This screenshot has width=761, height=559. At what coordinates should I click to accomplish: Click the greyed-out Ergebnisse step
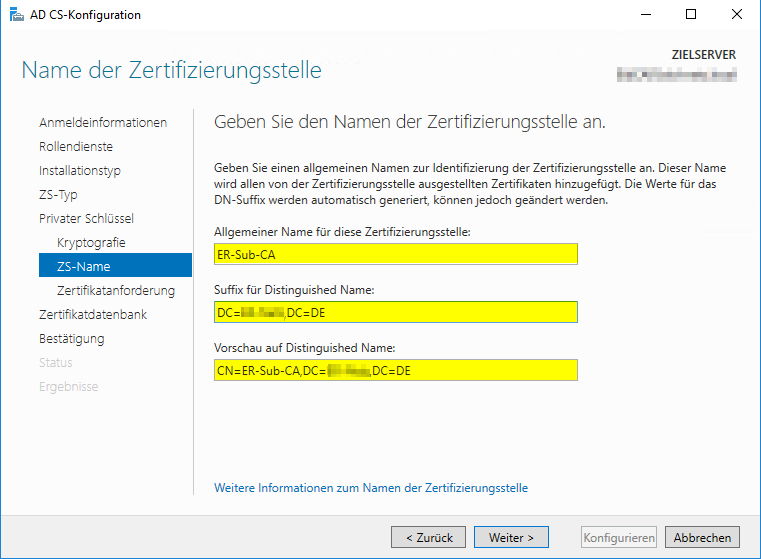(x=69, y=387)
